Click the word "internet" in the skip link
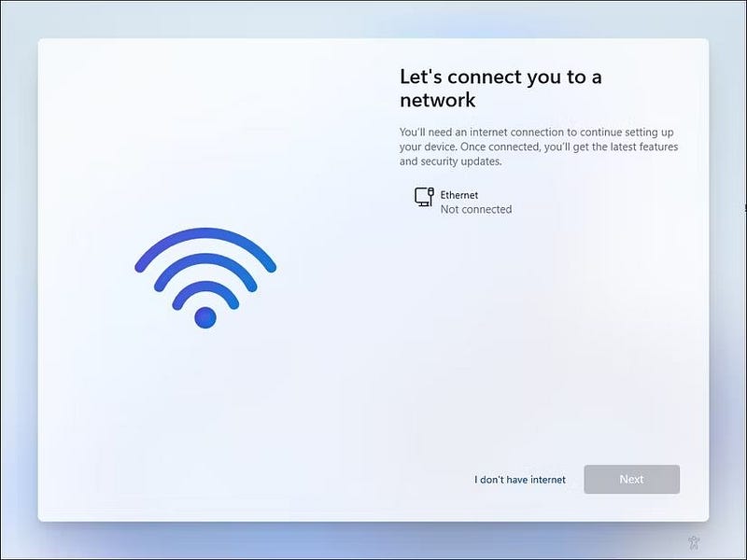 click(548, 480)
